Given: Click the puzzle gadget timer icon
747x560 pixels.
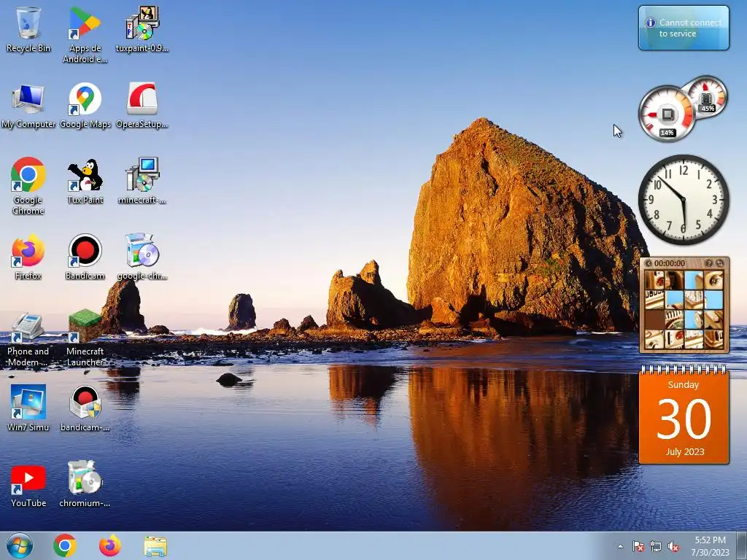Looking at the screenshot, I should click(648, 263).
